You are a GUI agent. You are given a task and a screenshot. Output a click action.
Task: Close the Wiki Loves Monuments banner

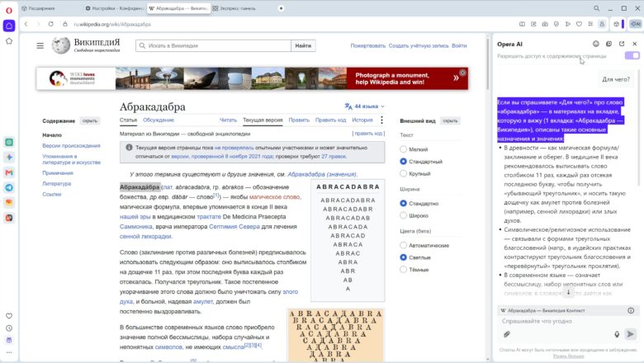(462, 73)
